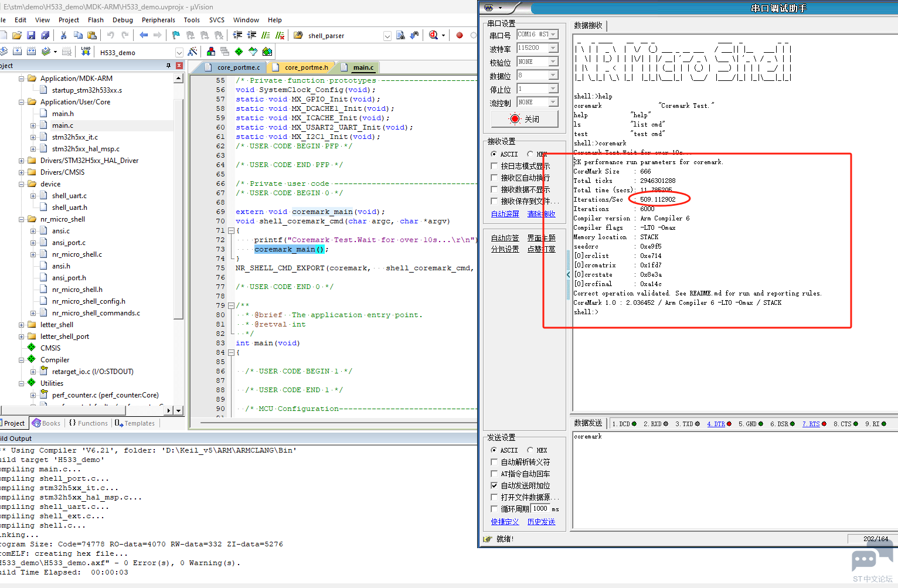Click the Rebuild all target files icon

tap(31, 52)
